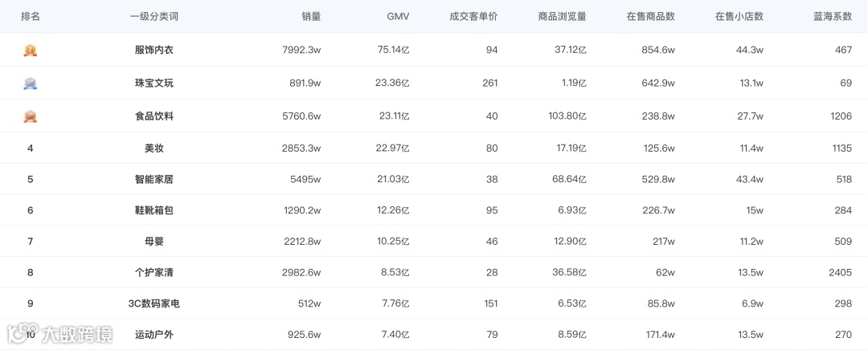Select the 食品饮料 category row
The image size is (868, 350).
(x=154, y=116)
